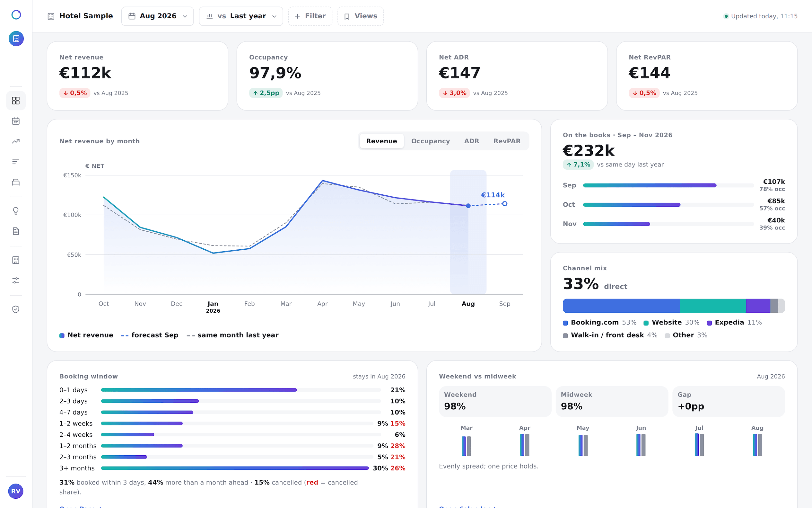
Task: Switch chart to Occupancy metric
Action: [x=430, y=141]
